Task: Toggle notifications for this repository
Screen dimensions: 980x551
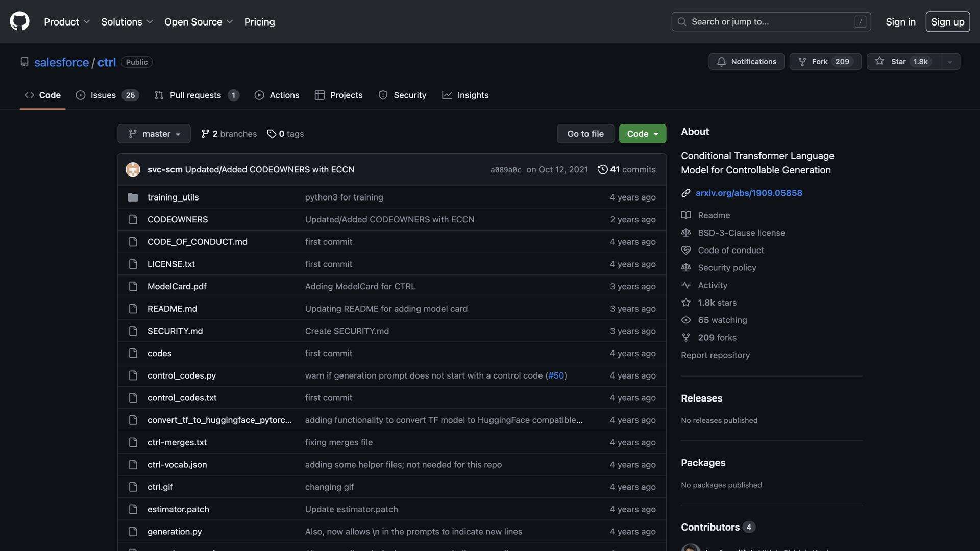Action: (746, 61)
